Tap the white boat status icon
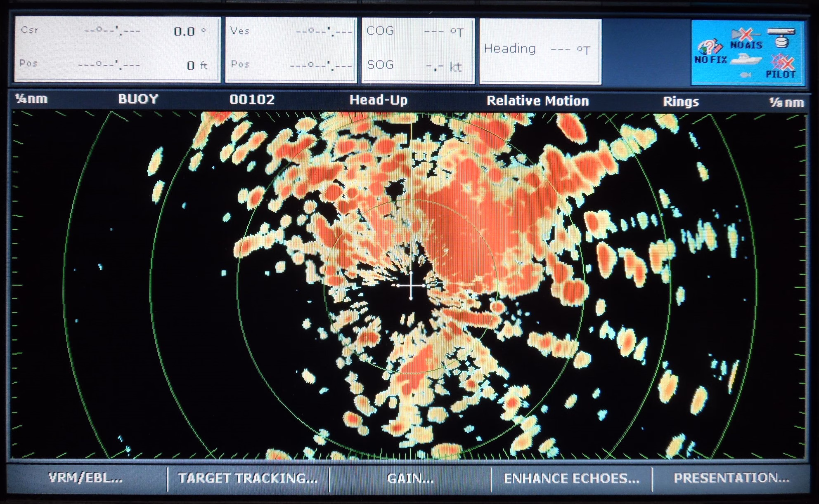The width and height of the screenshot is (819, 504). point(746,60)
